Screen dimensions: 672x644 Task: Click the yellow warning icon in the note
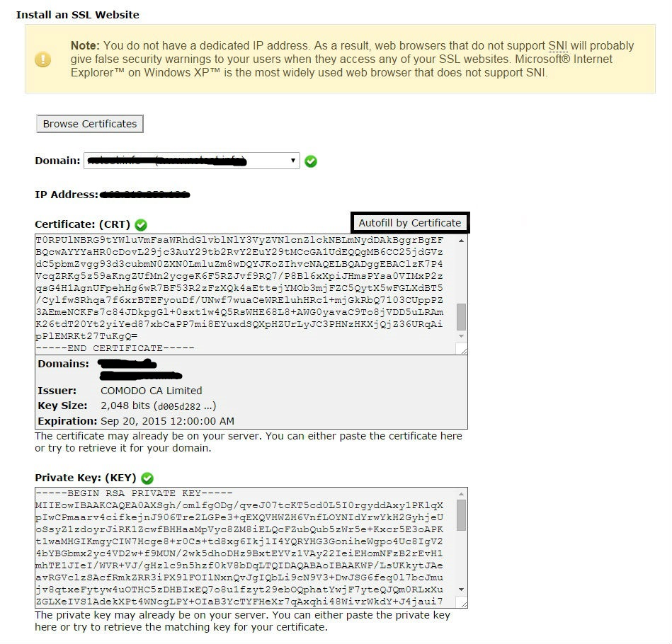point(43,59)
